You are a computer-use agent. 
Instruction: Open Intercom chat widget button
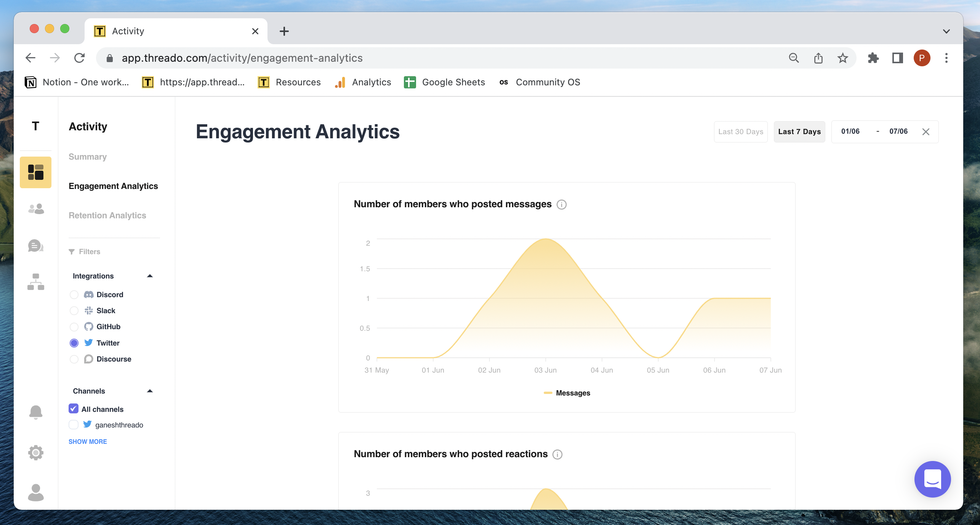[x=932, y=479]
